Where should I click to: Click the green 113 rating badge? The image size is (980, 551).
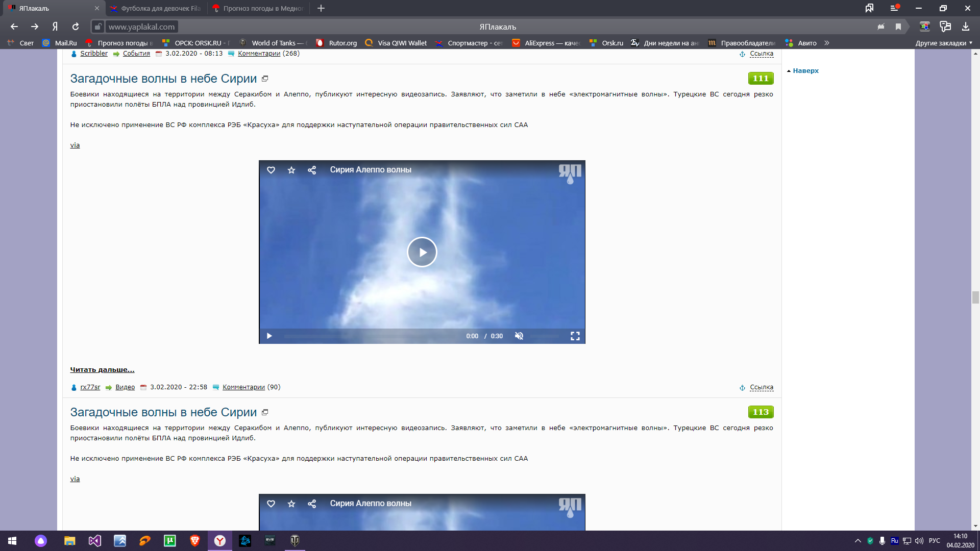(x=761, y=412)
